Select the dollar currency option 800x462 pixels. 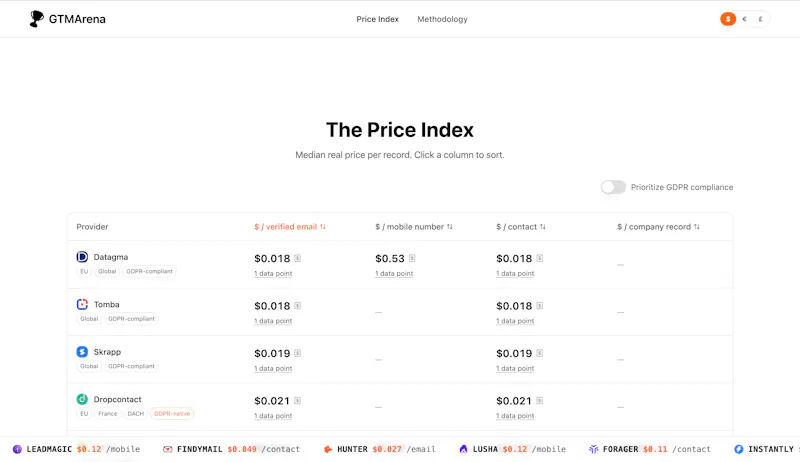(x=728, y=19)
